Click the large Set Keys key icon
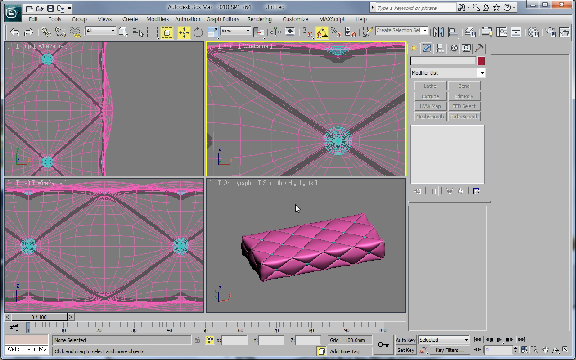This screenshot has height=360, width=576. coord(383,345)
